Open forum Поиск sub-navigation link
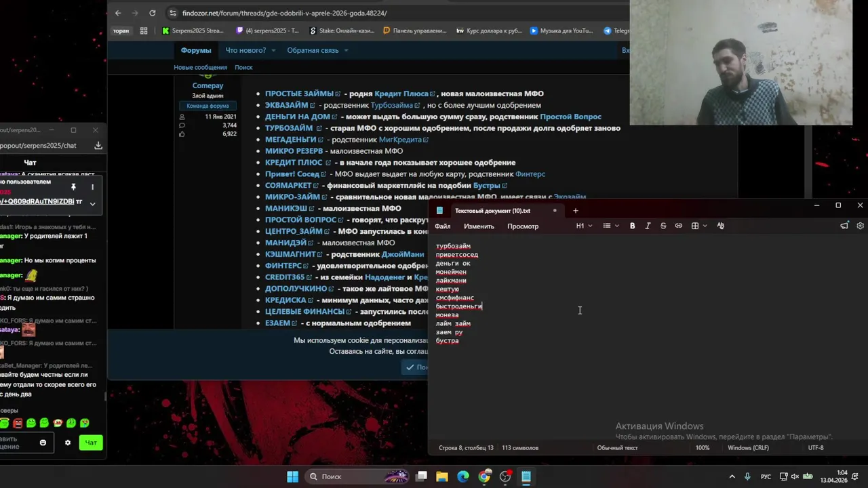 coord(243,67)
